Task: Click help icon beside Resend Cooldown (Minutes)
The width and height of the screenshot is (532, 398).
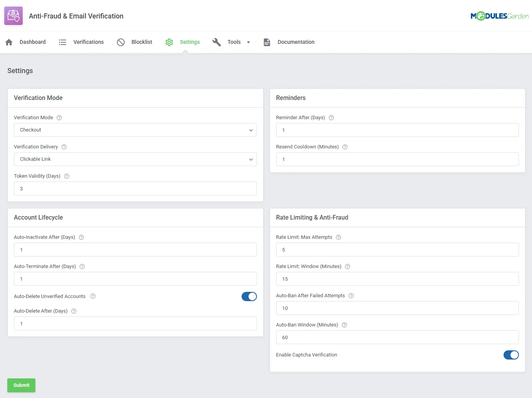Action: pos(345,147)
